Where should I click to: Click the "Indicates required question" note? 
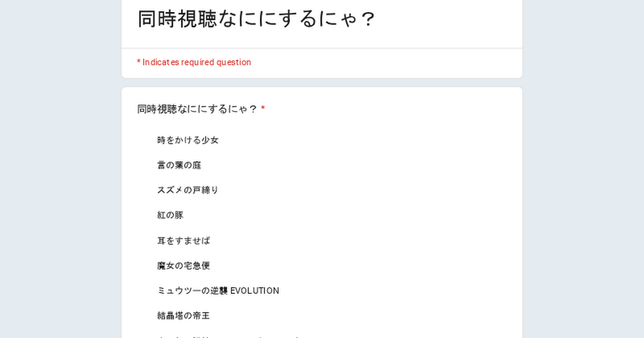coord(196,62)
